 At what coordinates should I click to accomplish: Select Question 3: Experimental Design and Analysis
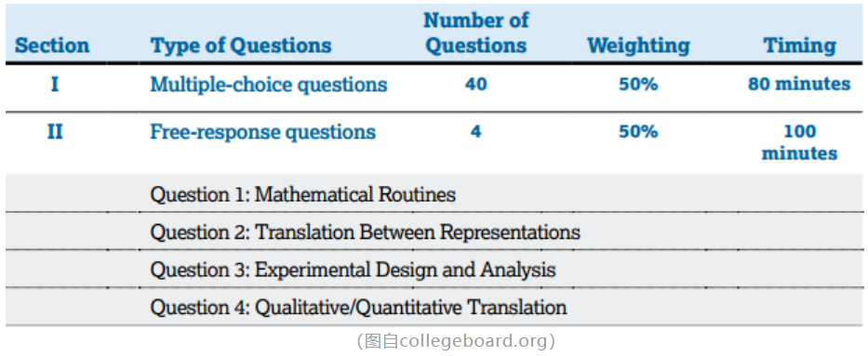(x=354, y=270)
